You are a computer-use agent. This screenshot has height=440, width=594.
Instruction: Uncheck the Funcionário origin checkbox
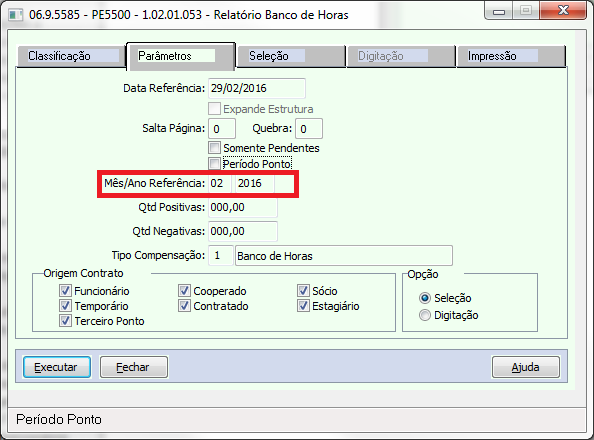pyautogui.click(x=65, y=291)
